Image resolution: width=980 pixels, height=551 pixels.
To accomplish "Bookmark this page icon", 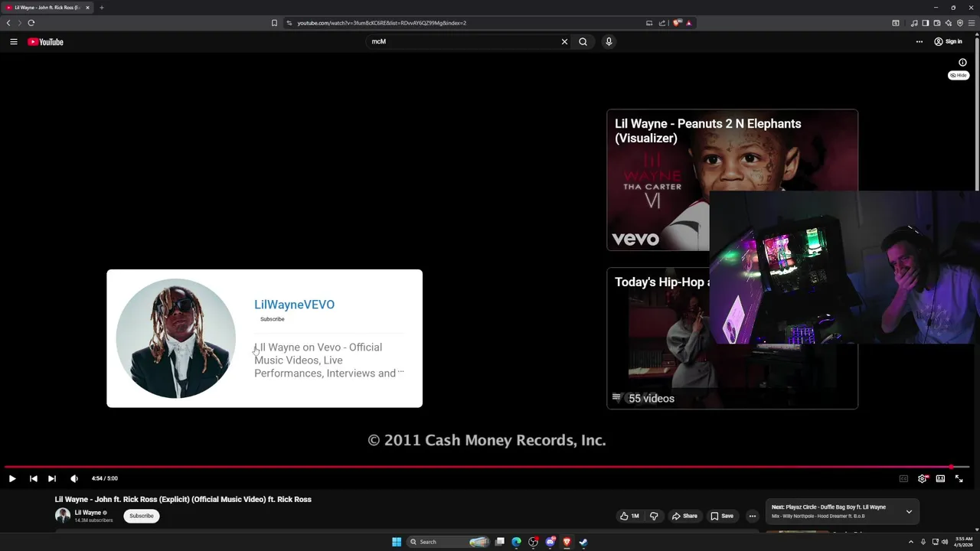I will [x=274, y=23].
